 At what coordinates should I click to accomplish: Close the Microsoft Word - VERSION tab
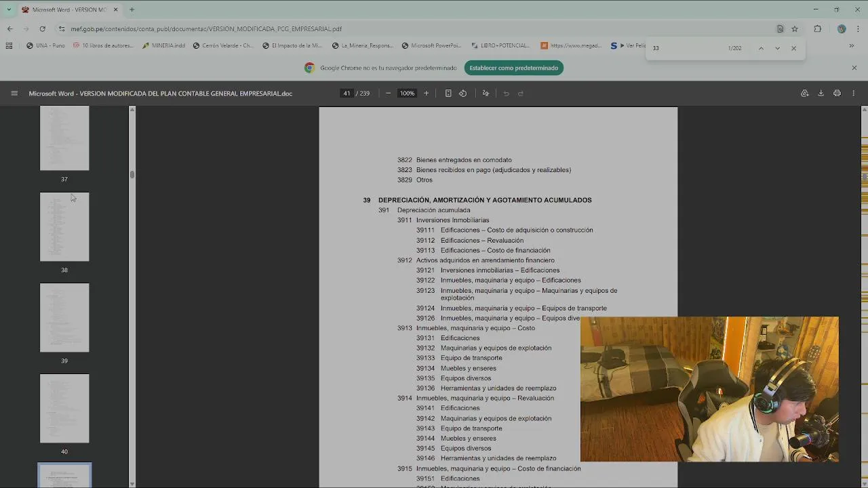click(115, 9)
